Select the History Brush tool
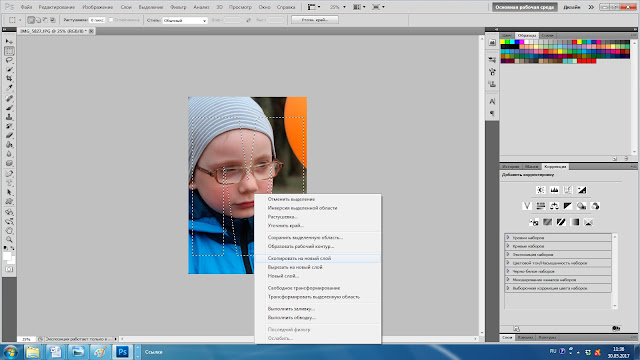This screenshot has width=640, height=360. pyautogui.click(x=9, y=126)
